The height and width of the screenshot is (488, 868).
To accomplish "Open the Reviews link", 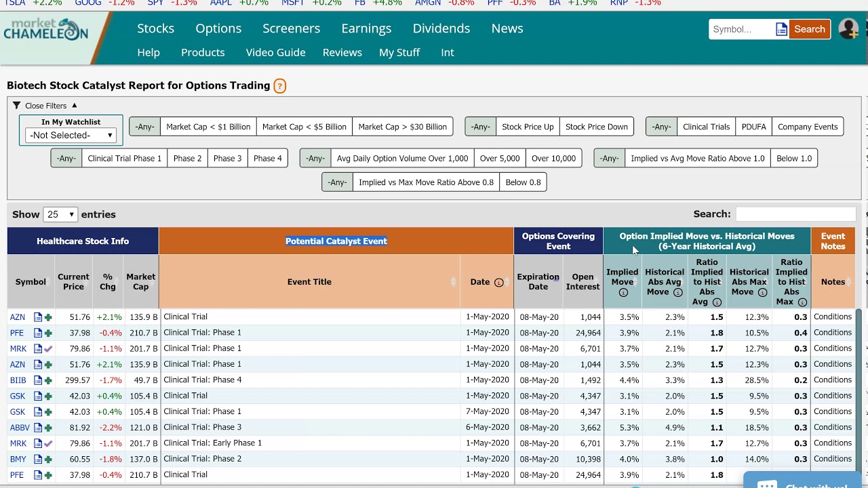I will (x=342, y=52).
